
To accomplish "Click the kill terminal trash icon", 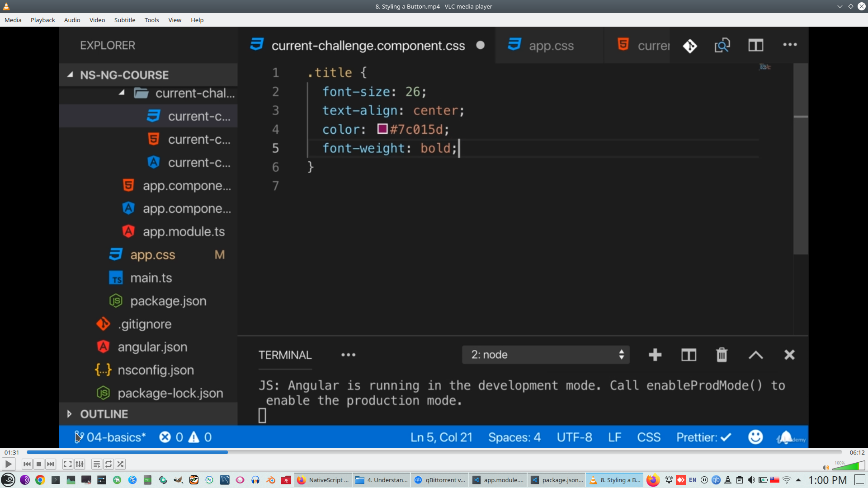I will pos(722,355).
